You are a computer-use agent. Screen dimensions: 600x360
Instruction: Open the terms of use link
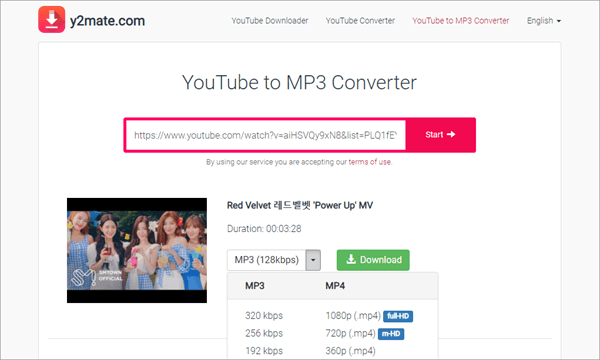point(370,162)
